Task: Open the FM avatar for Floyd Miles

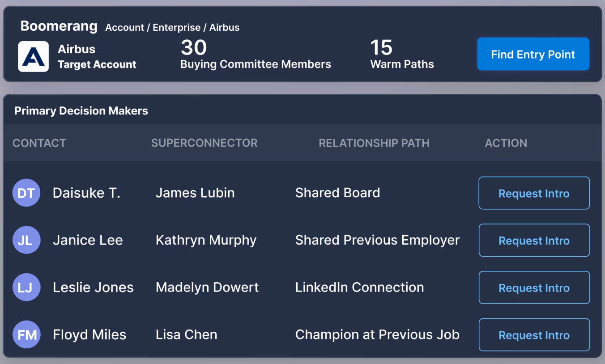Action: (26, 334)
